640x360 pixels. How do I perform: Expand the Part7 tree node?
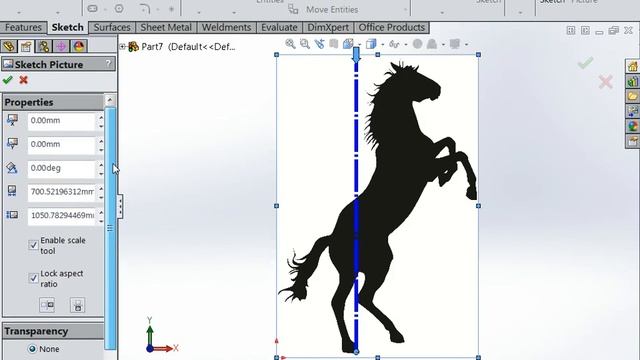tap(122, 47)
